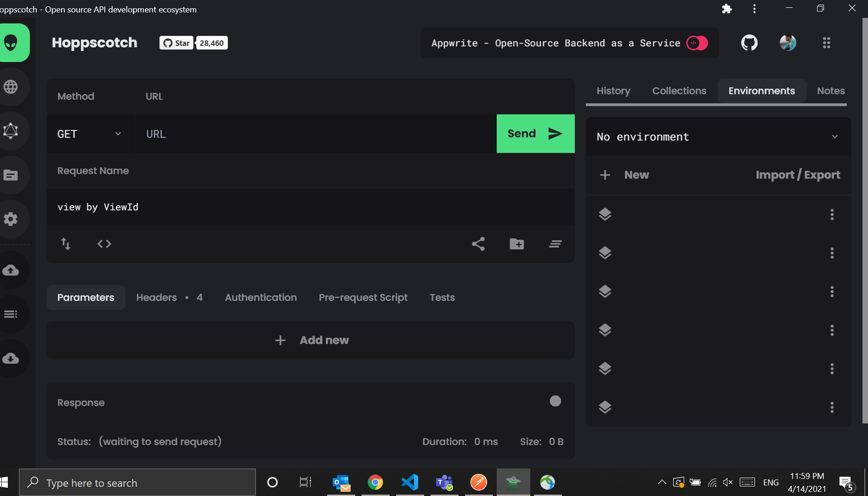The width and height of the screenshot is (868, 496).
Task: Open Postman from the taskbar
Action: pyautogui.click(x=479, y=482)
